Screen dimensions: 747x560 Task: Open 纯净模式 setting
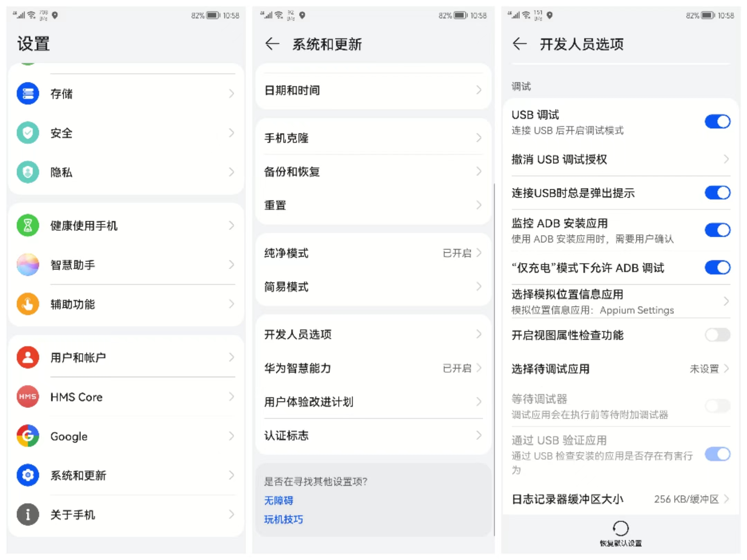(373, 253)
